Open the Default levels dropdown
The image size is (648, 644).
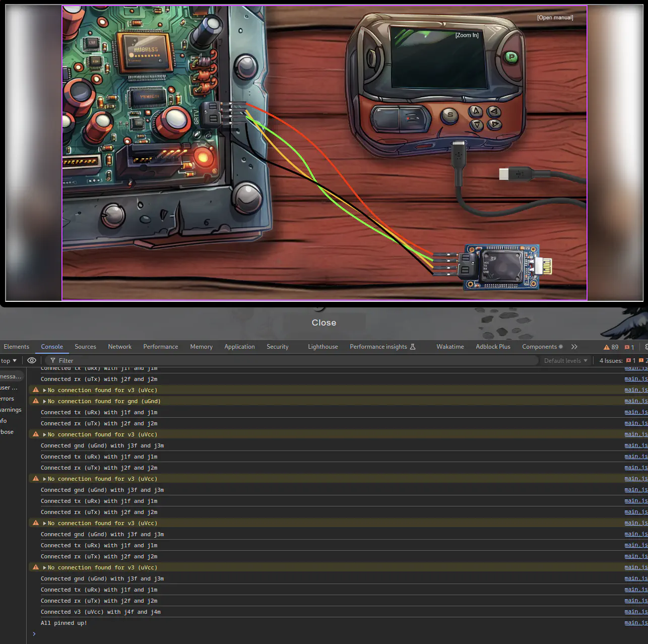tap(565, 361)
